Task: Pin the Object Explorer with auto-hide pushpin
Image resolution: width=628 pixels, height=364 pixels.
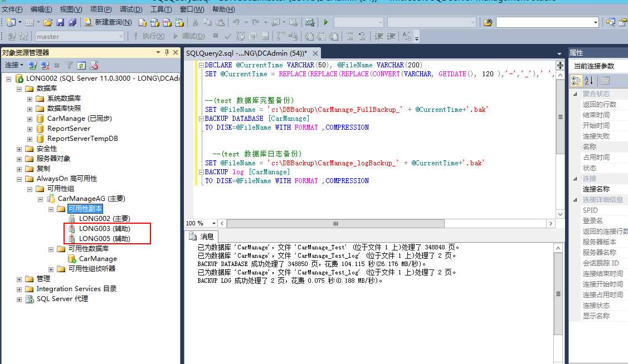Action: click(x=167, y=52)
